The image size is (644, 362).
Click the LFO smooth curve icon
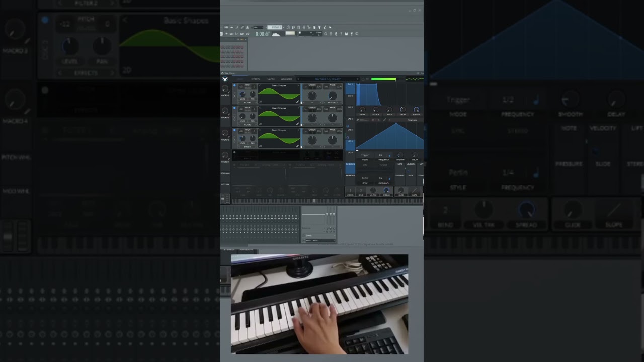coord(385,120)
